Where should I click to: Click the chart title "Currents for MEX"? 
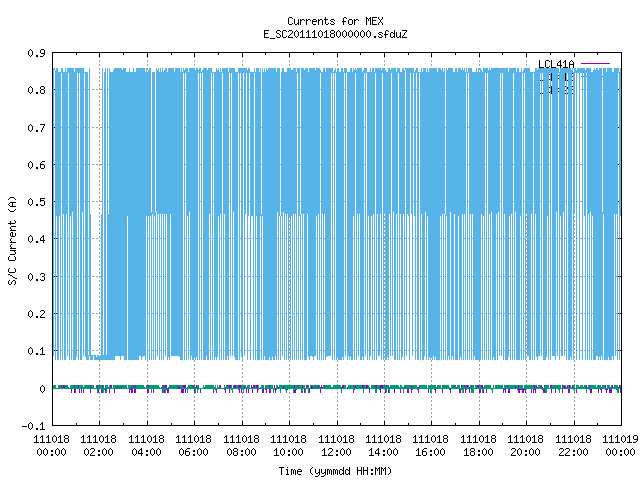(x=335, y=21)
